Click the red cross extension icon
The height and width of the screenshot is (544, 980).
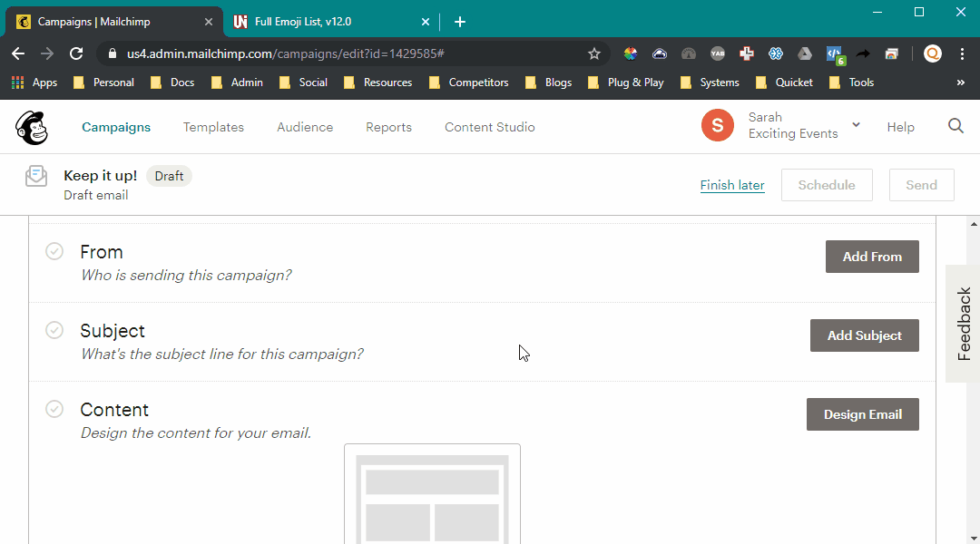pyautogui.click(x=746, y=53)
